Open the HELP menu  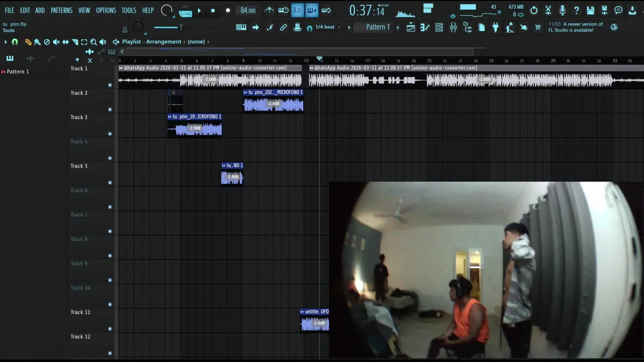[148, 10]
